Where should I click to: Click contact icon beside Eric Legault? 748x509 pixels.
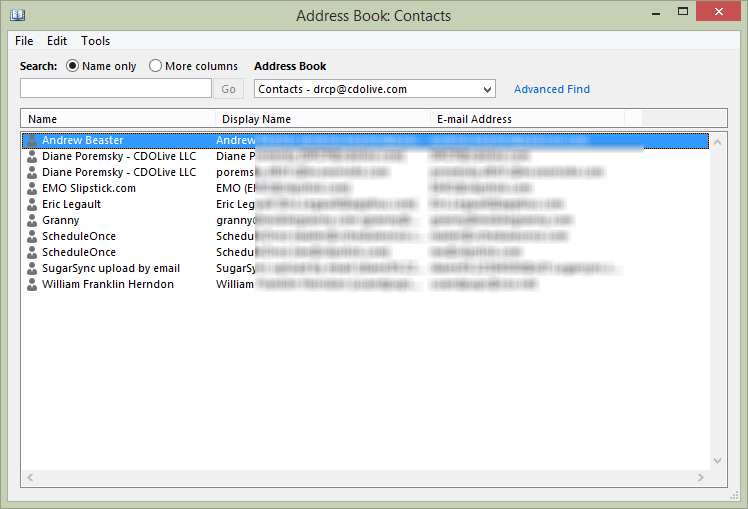pyautogui.click(x=32, y=204)
